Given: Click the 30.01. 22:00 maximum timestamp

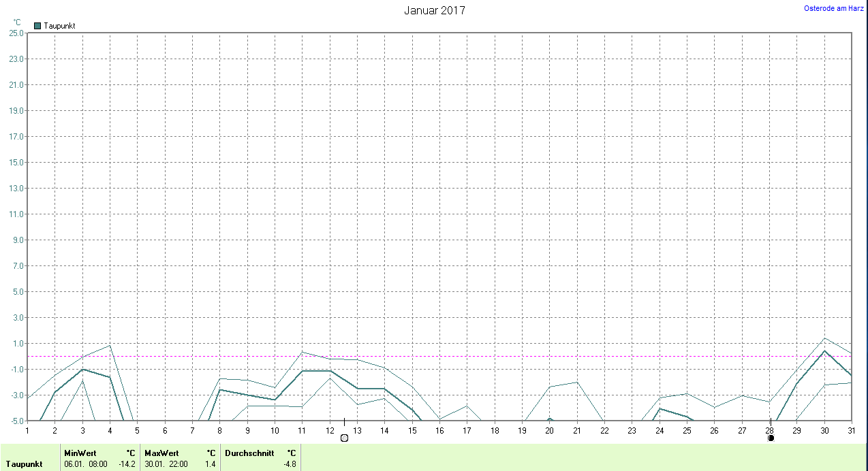Looking at the screenshot, I should 166,464.
